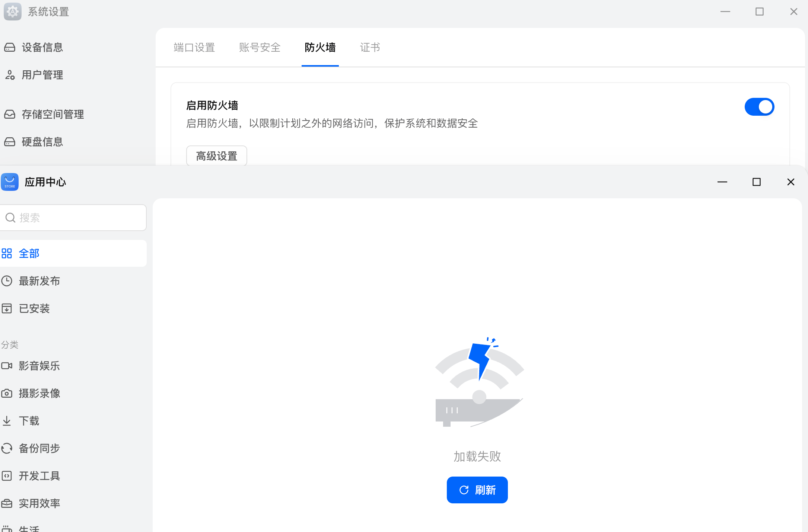This screenshot has width=808, height=532.
Task: Show Installed apps list
Action: (x=34, y=308)
